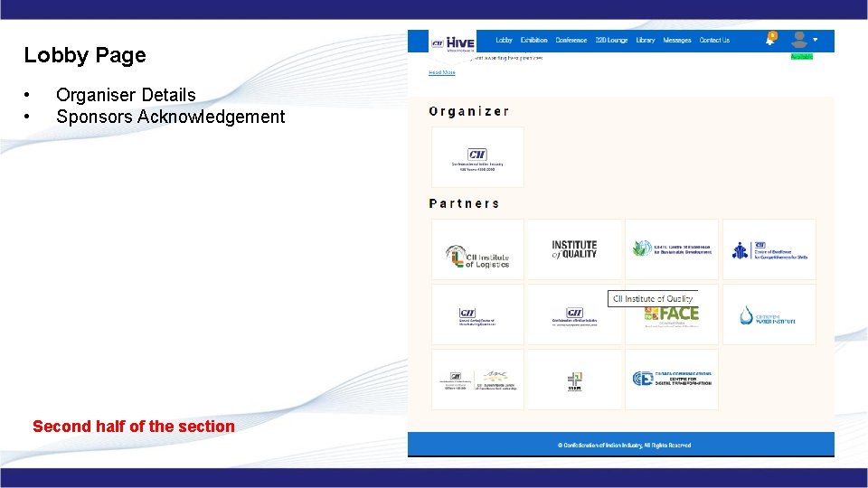Click the CII Hive logo

452,42
